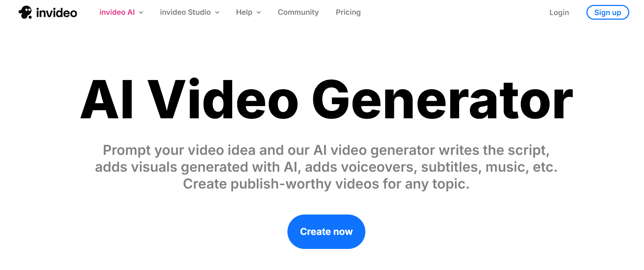Image resolution: width=644 pixels, height=270 pixels.
Task: Click the line "Create publish-worthy videos for any topic."
Action: tap(326, 184)
